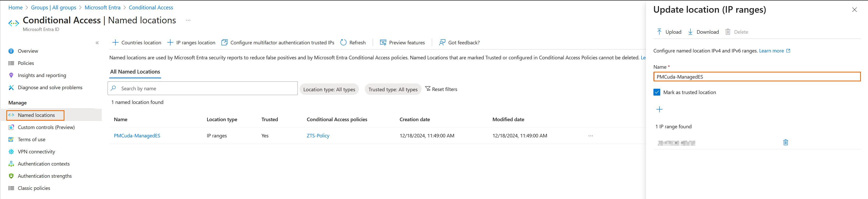Select the All Named Locations tab

point(135,72)
